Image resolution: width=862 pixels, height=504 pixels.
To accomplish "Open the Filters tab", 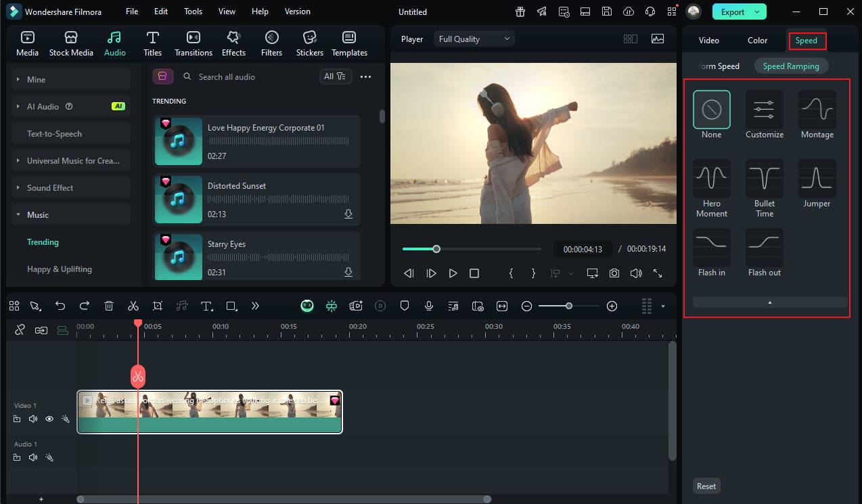I will click(271, 44).
